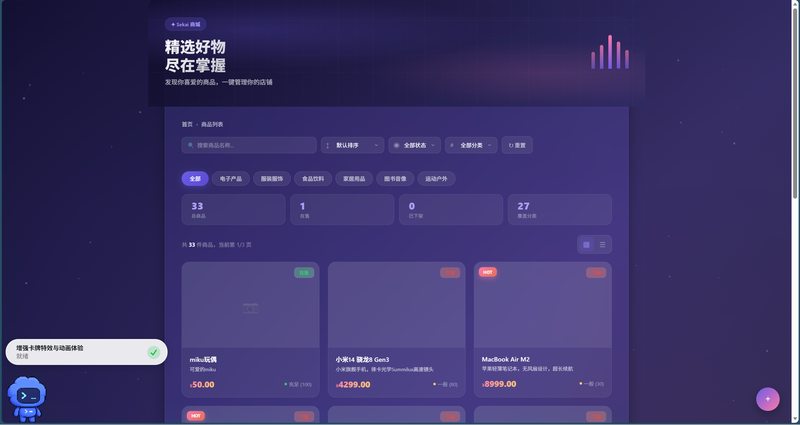800x425 pixels.
Task: Click the red status badge on 小米14 card
Action: 450,273
